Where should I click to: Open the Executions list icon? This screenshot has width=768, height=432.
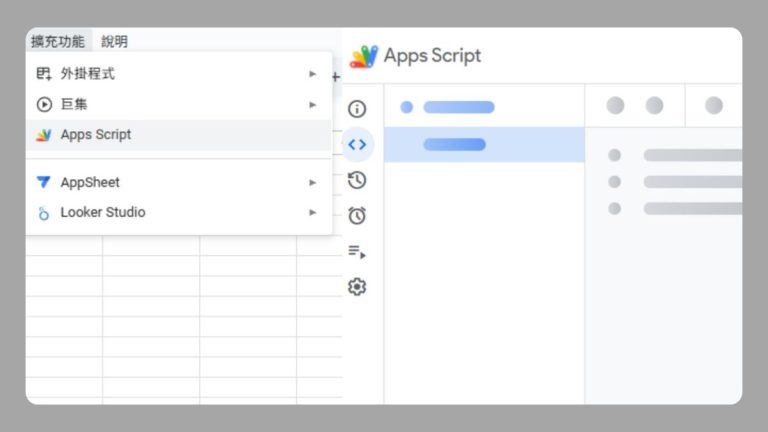click(x=357, y=252)
